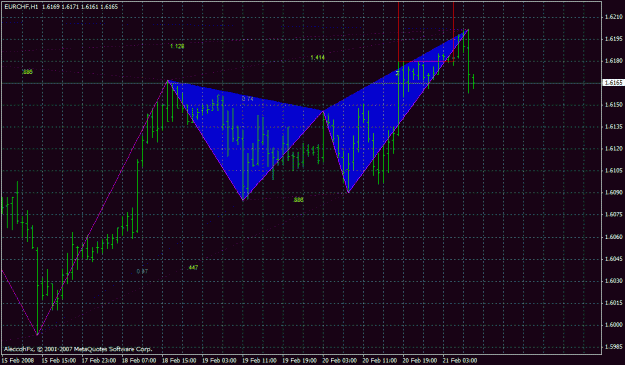This screenshot has height=365, width=625.
Task: Select the red rectangle object near the chart top
Action: (426, 32)
